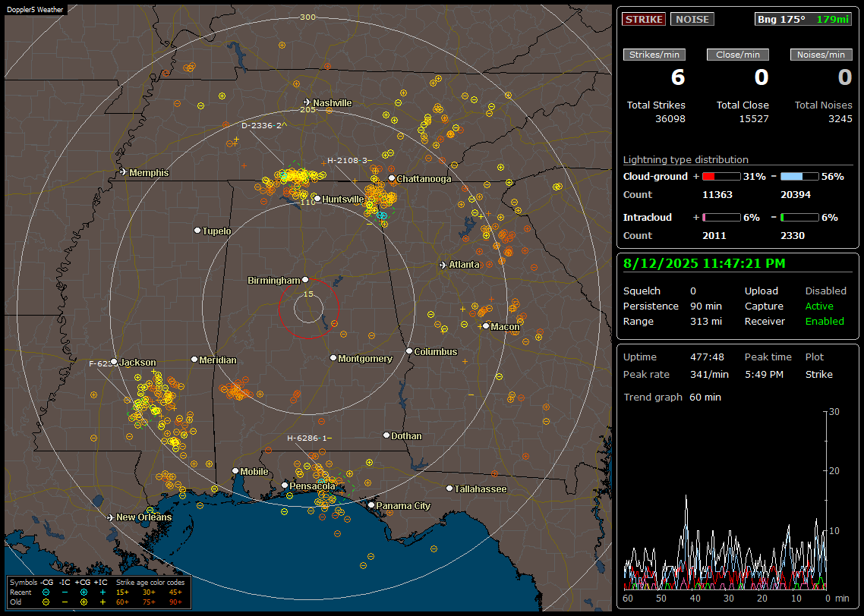Click the Peak time value 5:49 PM

(764, 374)
